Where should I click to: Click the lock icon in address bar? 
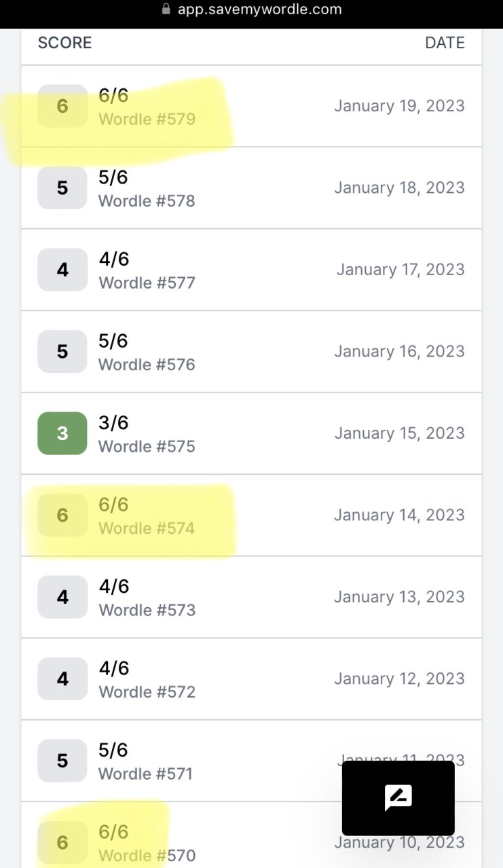166,10
